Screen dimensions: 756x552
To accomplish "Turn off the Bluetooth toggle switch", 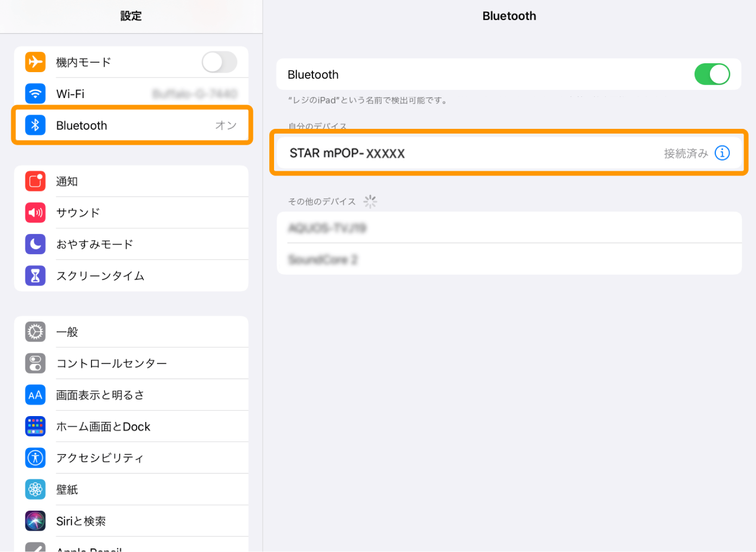I will point(712,74).
